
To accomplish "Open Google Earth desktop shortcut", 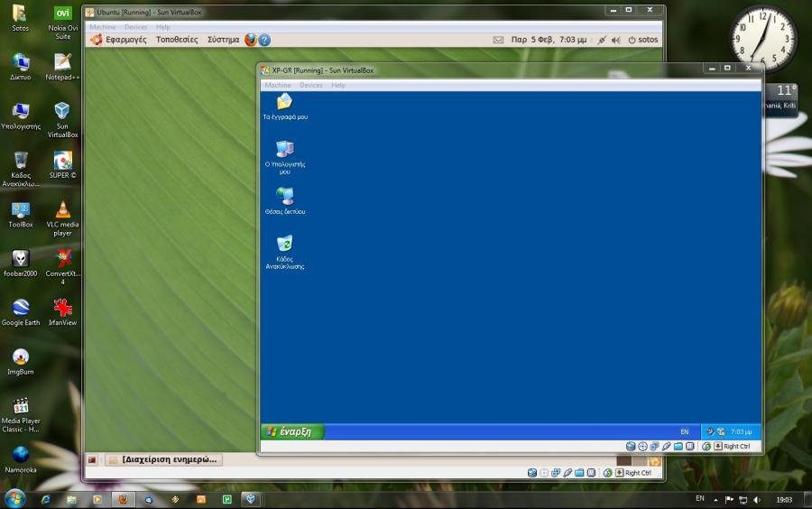I will (x=21, y=308).
